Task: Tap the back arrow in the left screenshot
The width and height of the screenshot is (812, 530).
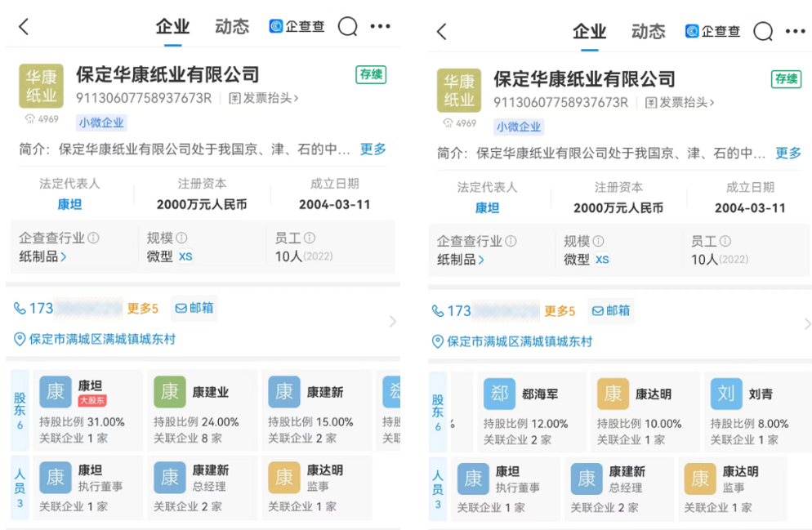Action: point(24,26)
